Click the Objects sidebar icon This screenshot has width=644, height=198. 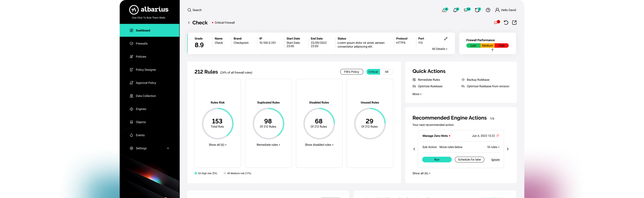point(131,122)
